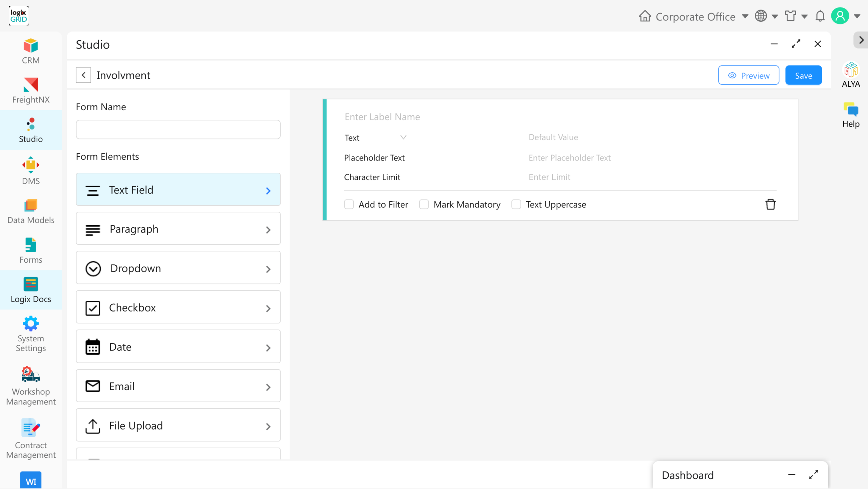The image size is (868, 489).
Task: Add a Date element
Action: pos(178,347)
